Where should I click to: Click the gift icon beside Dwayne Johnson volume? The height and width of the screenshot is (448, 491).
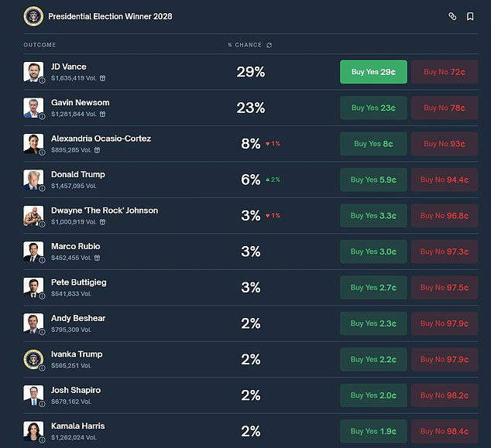102,222
